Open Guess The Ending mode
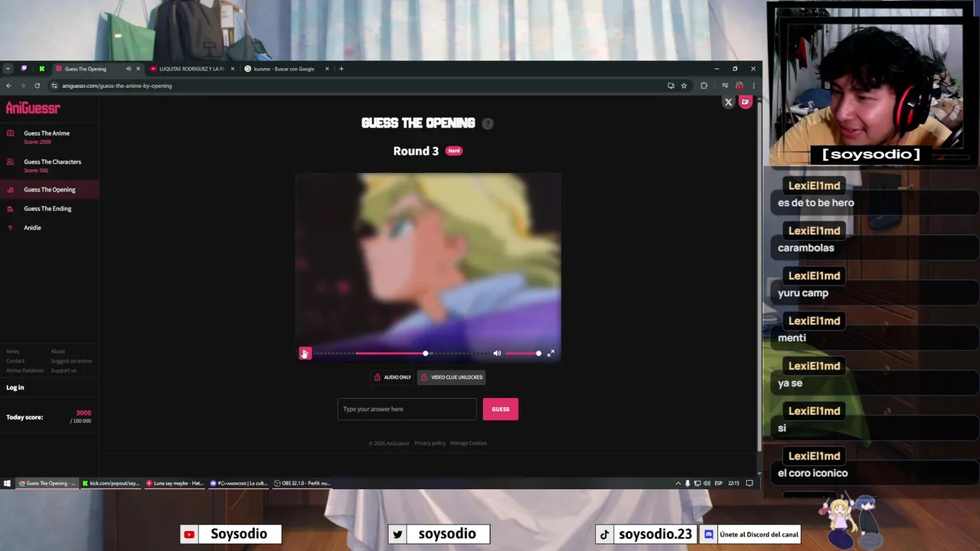This screenshot has width=980, height=551. click(x=49, y=209)
